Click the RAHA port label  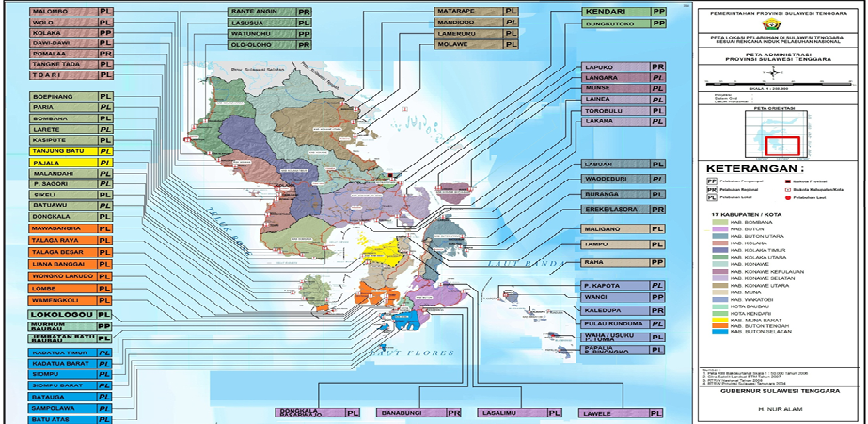tap(610, 264)
